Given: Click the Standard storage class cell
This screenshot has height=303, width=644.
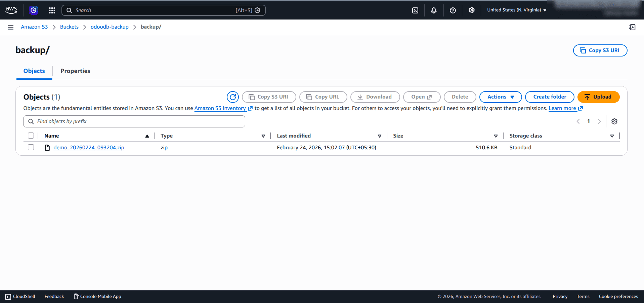Looking at the screenshot, I should click(x=520, y=148).
